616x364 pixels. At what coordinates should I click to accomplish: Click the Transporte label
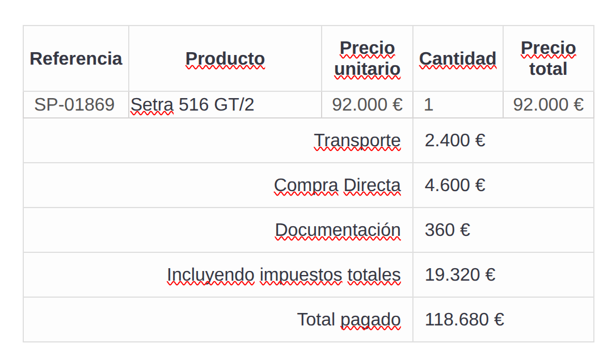[x=357, y=141]
